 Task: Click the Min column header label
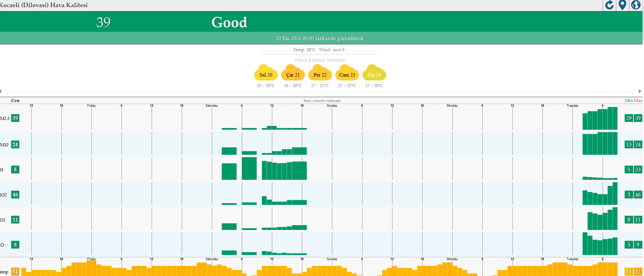tap(629, 101)
